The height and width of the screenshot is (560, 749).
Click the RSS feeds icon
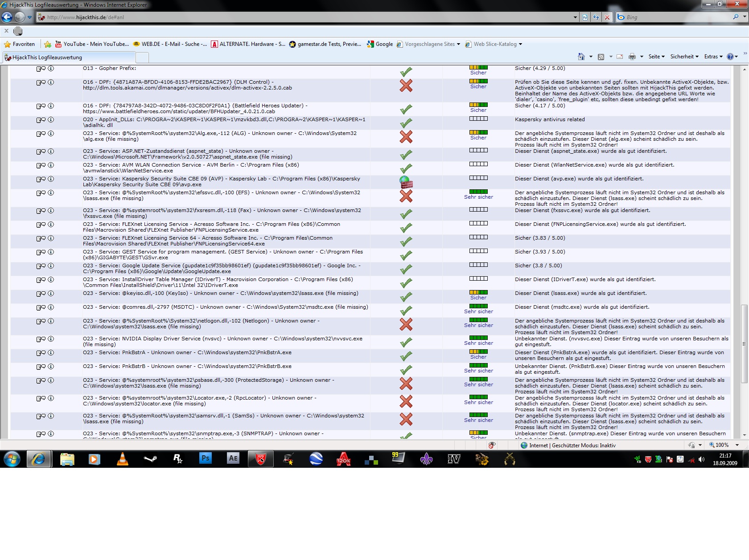click(601, 57)
